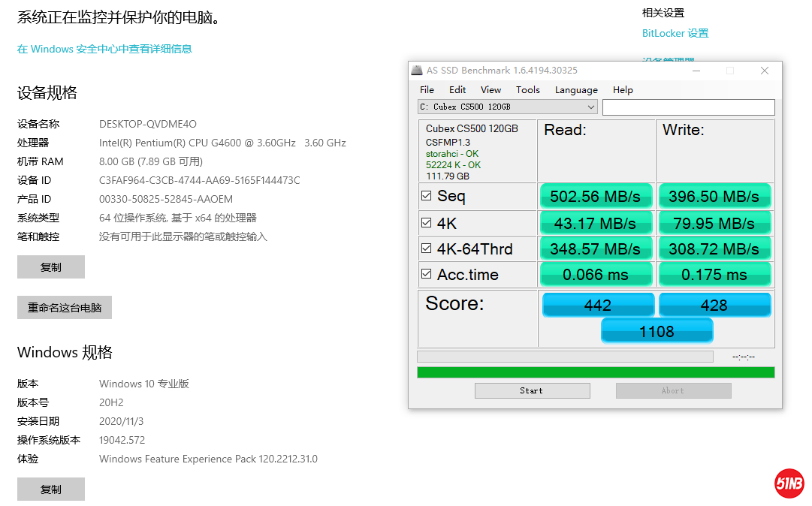Open the drive selection dropdown

pos(590,107)
